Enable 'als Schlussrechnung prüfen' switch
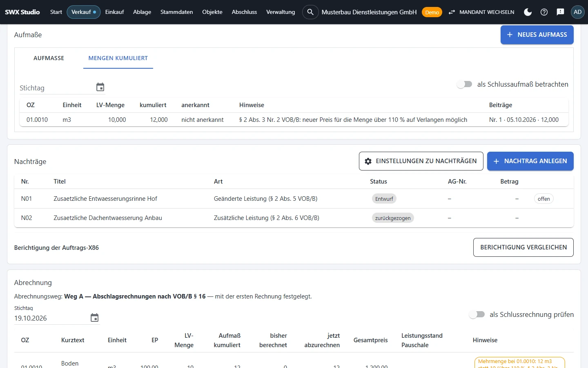Viewport: 588px width, 368px height. [477, 314]
